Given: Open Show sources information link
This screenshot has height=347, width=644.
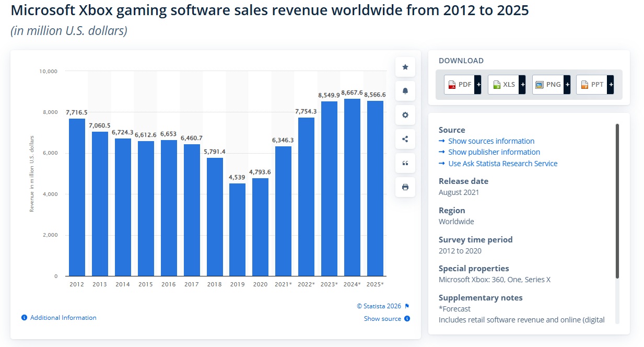Looking at the screenshot, I should click(491, 141).
